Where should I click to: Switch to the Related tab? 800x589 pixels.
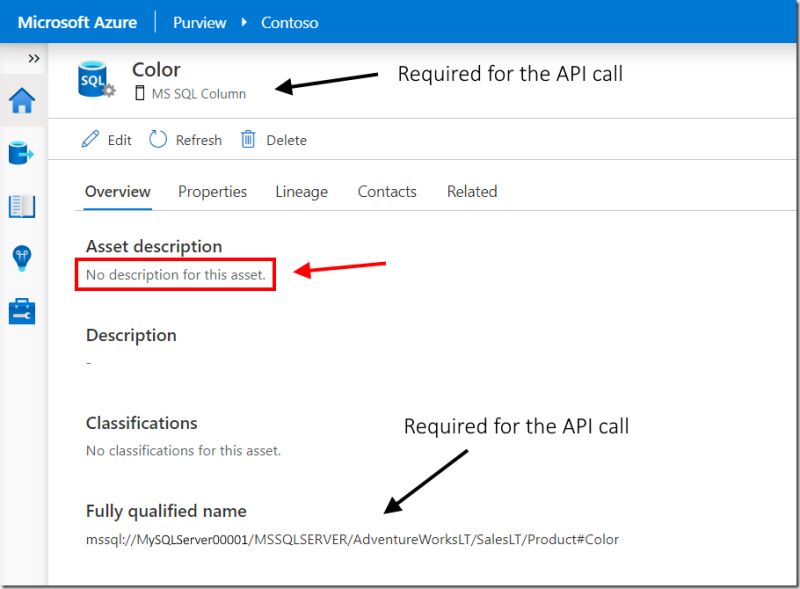[471, 191]
